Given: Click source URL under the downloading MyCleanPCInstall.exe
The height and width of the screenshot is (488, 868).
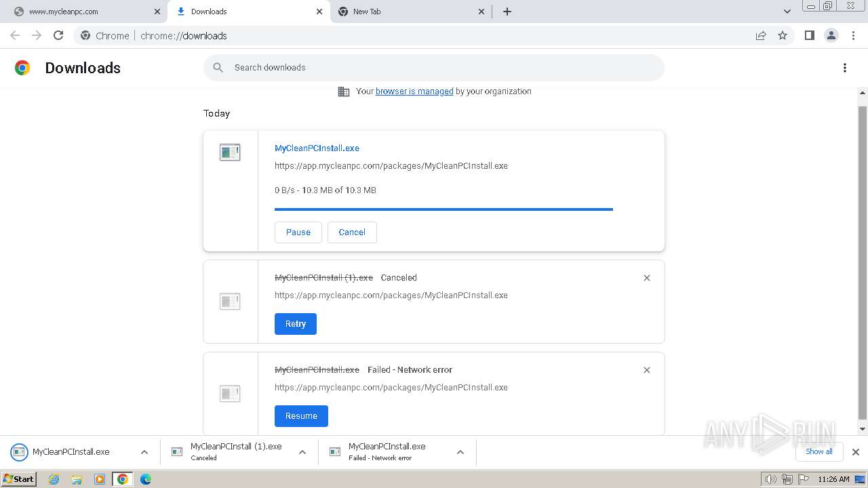Looking at the screenshot, I should point(391,166).
